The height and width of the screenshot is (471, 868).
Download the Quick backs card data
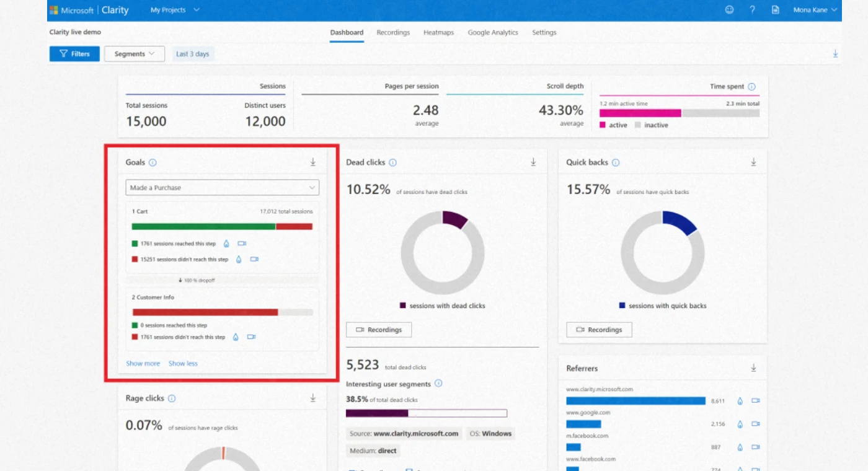click(753, 162)
